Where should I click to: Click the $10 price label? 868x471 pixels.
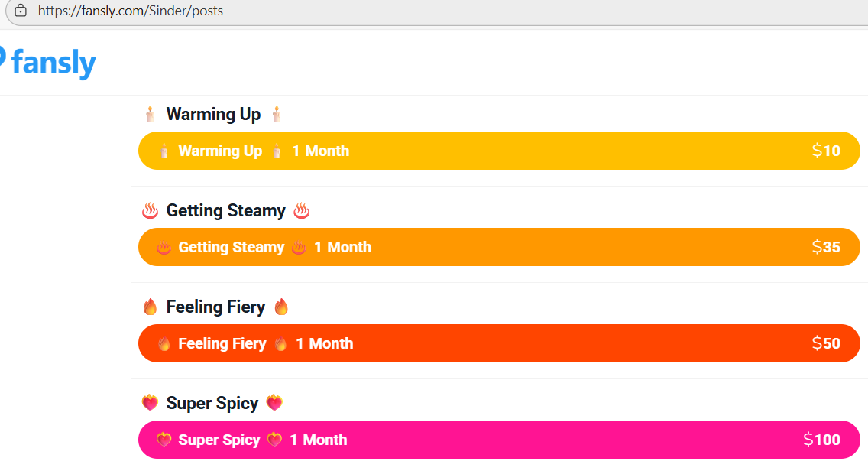coord(826,151)
